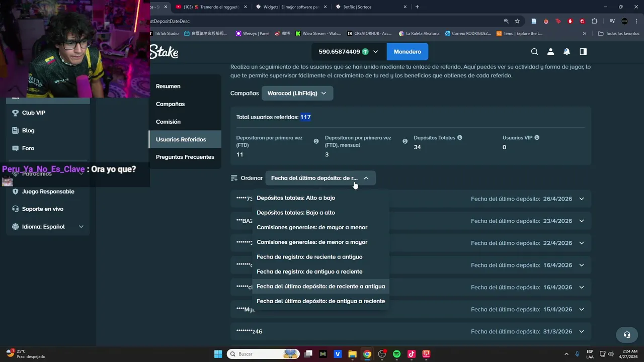
Task: Show more bookmarks via the overflow chevron
Action: pos(584,34)
